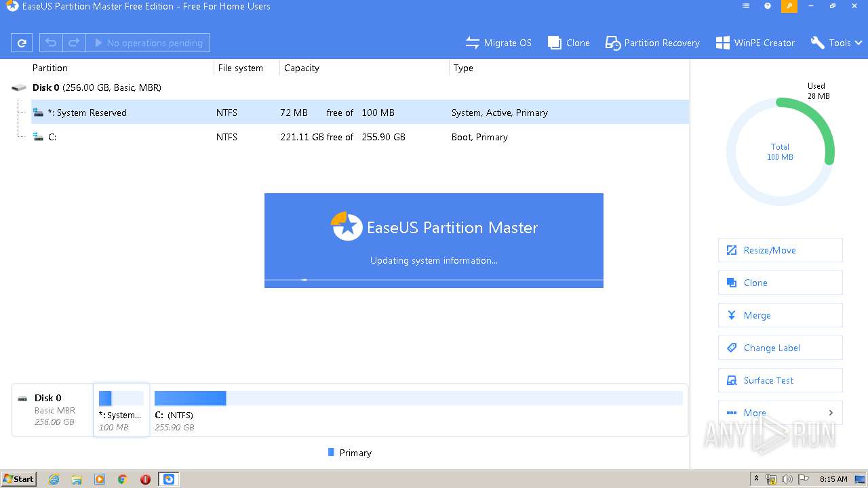Screen dimensions: 868x488
Task: Click the 8:15 AM clock
Action: coord(833,479)
